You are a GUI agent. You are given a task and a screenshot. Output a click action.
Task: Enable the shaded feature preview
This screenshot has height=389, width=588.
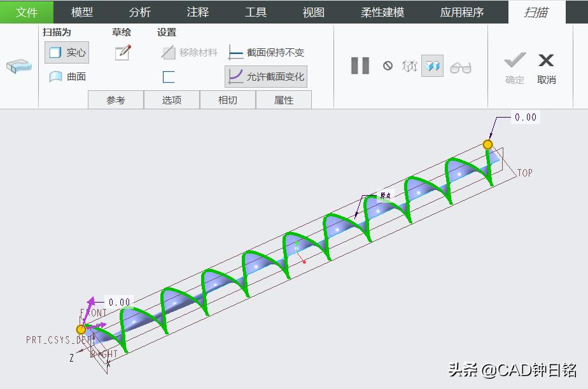click(433, 65)
